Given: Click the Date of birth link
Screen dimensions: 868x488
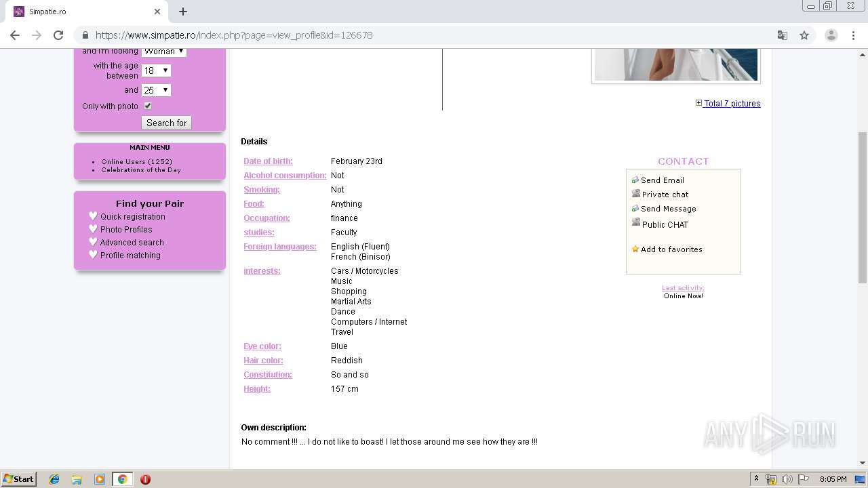Looking at the screenshot, I should [x=268, y=161].
